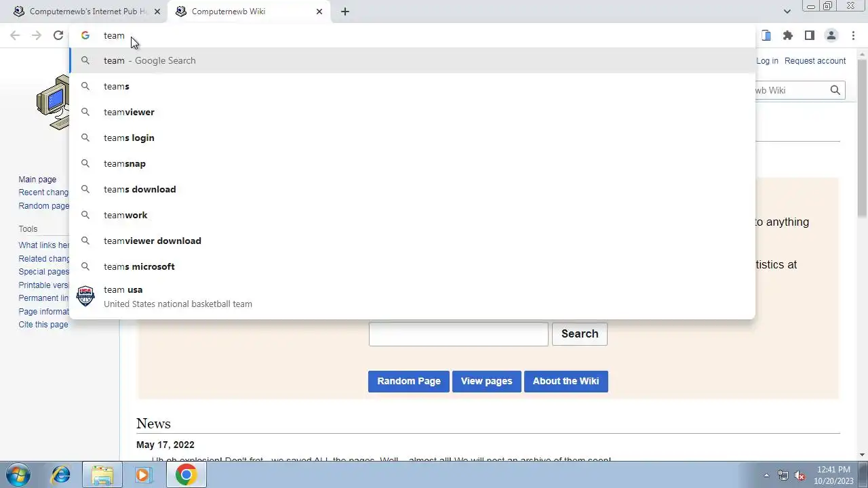Screen dimensions: 868x488
Task: Open the Extensions puzzle icon
Action: pyautogui.click(x=787, y=35)
